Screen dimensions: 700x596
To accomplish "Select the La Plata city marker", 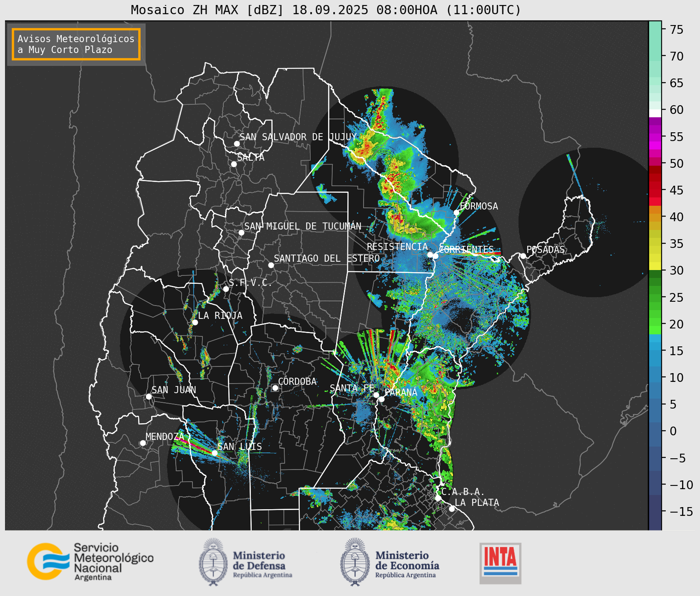I will [x=452, y=509].
